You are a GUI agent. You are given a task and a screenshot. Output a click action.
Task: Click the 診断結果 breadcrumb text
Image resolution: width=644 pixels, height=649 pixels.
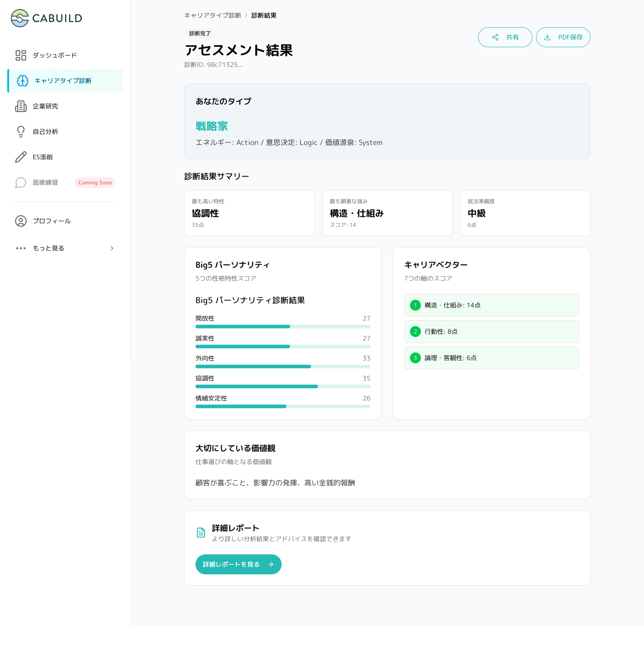[264, 15]
